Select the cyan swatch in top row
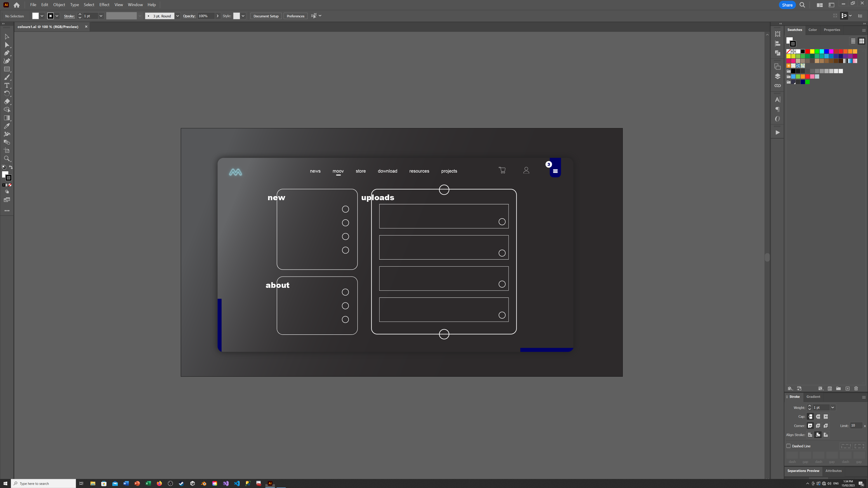Screen dimensions: 868x488 pyautogui.click(x=822, y=52)
